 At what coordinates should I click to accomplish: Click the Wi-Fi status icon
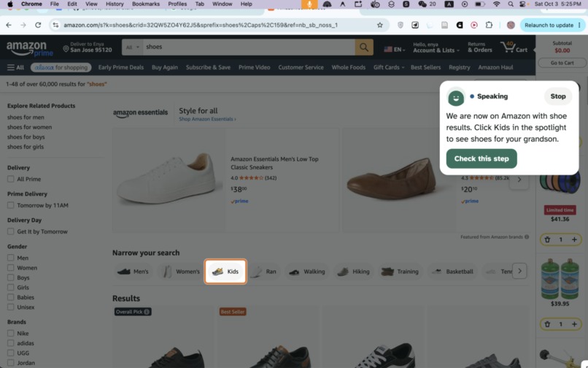497,4
